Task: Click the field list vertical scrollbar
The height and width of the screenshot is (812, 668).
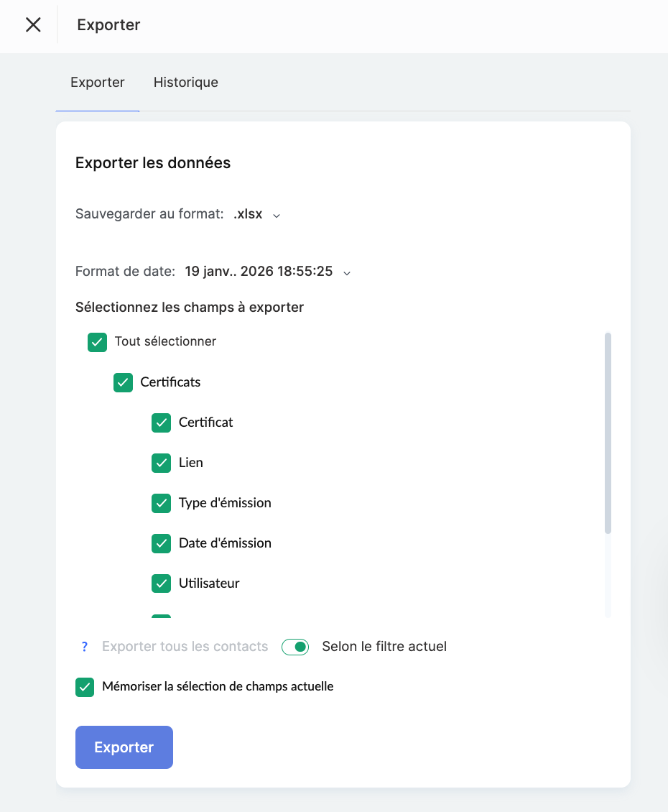Action: coord(608,433)
